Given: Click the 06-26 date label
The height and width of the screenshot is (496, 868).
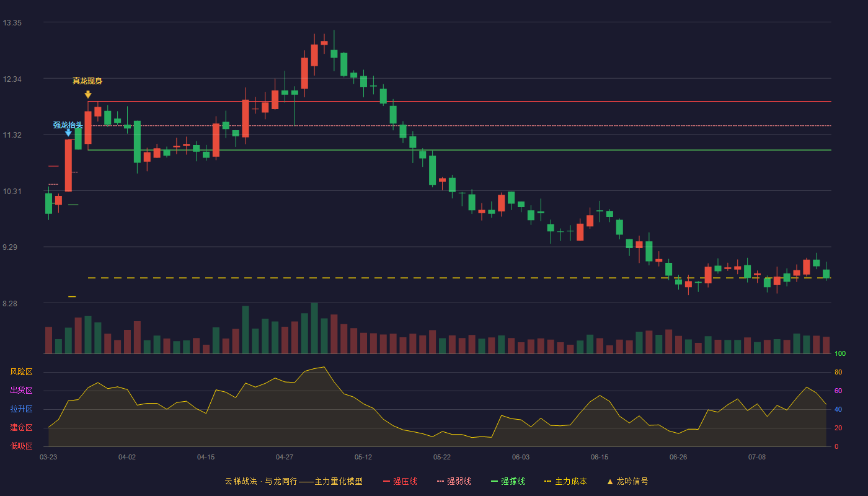Looking at the screenshot, I should click(678, 457).
